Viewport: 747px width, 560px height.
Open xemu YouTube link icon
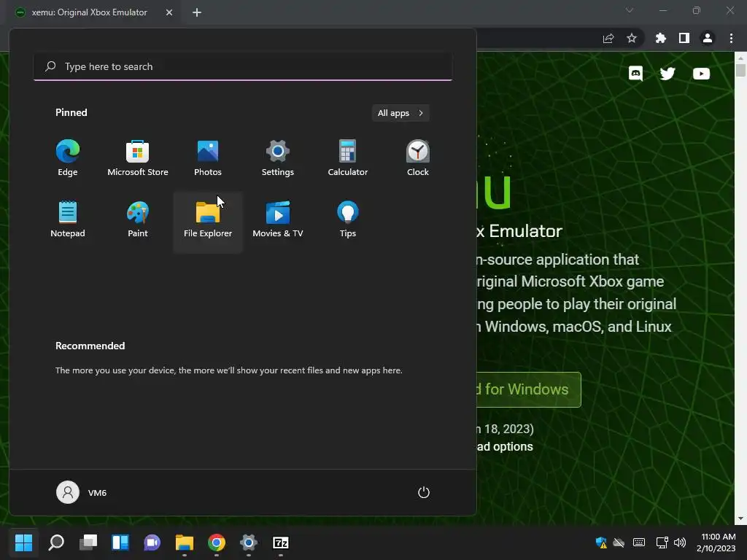tap(701, 74)
